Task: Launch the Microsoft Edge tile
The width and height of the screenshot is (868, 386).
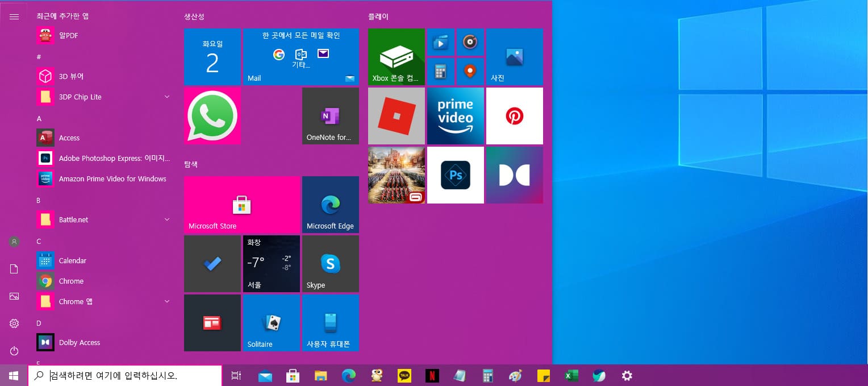Action: click(x=331, y=204)
